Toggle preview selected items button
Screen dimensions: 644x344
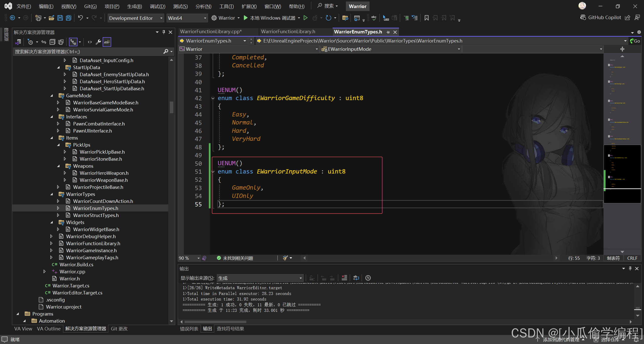(107, 42)
